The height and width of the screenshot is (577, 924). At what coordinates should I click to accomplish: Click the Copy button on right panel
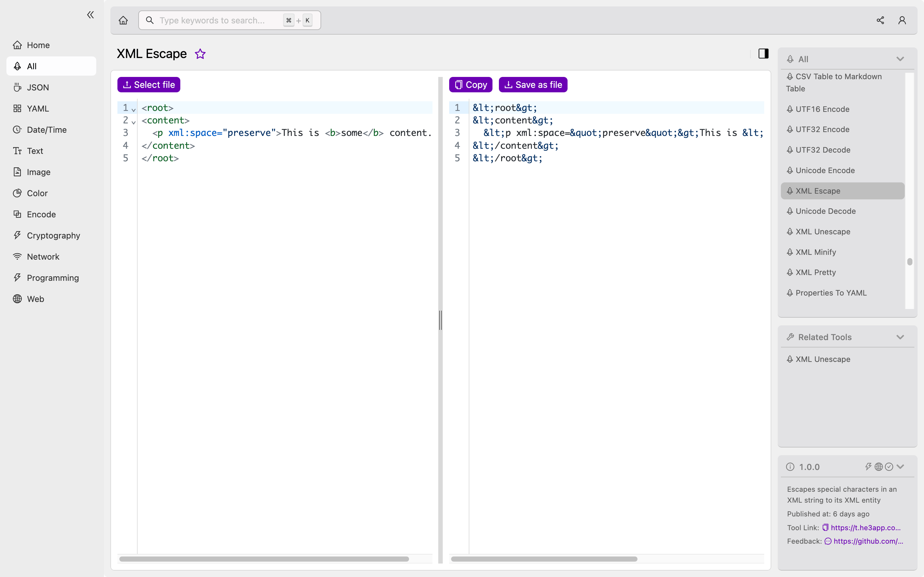point(471,84)
